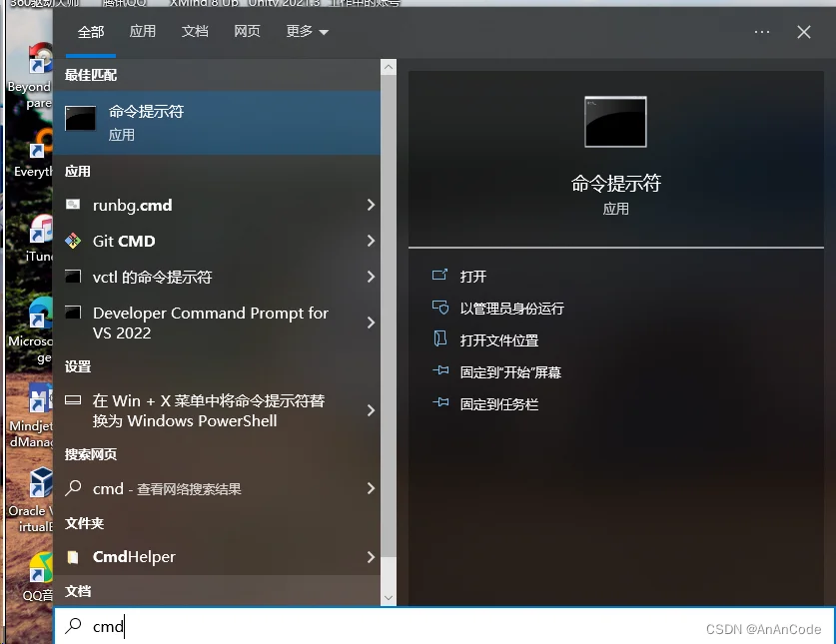Switch to the 文档 (Documents) tab
The height and width of the screenshot is (644, 836).
[195, 32]
